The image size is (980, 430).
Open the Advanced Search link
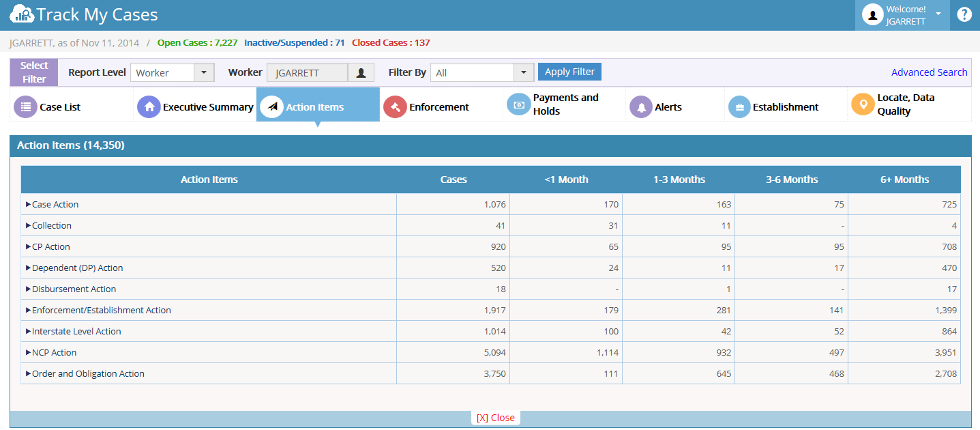929,72
